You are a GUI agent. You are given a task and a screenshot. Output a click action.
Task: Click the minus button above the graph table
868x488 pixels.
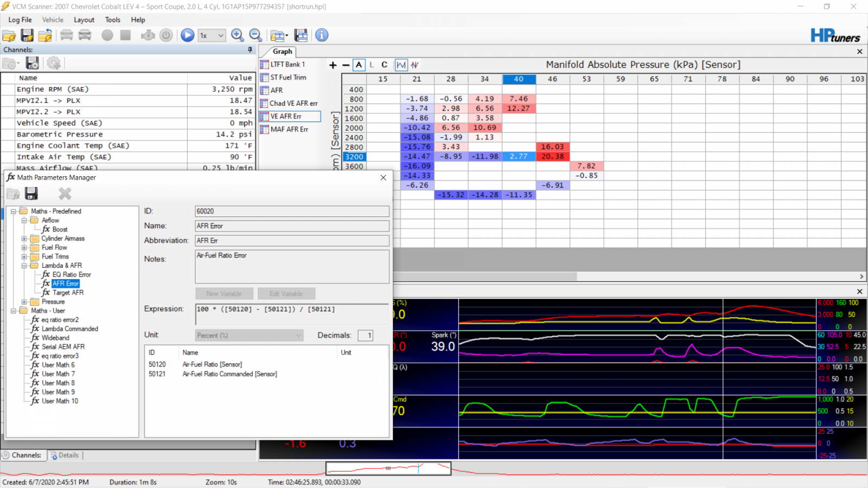pos(346,65)
